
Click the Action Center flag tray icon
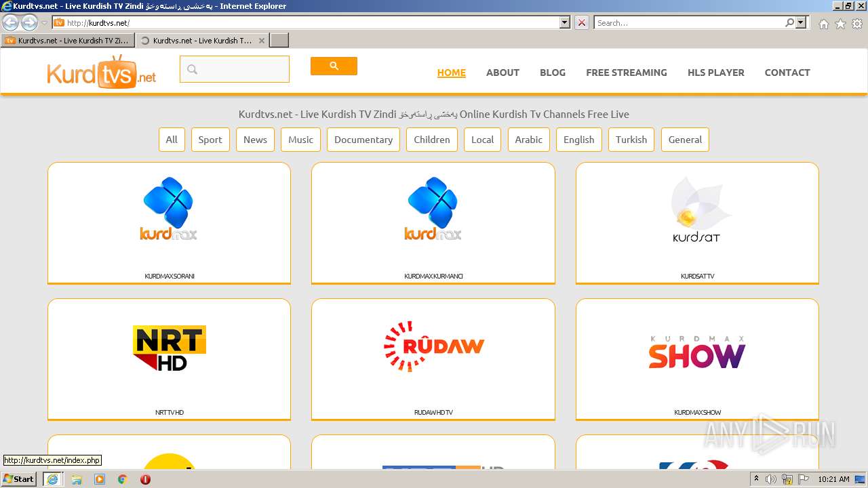pyautogui.click(x=804, y=479)
